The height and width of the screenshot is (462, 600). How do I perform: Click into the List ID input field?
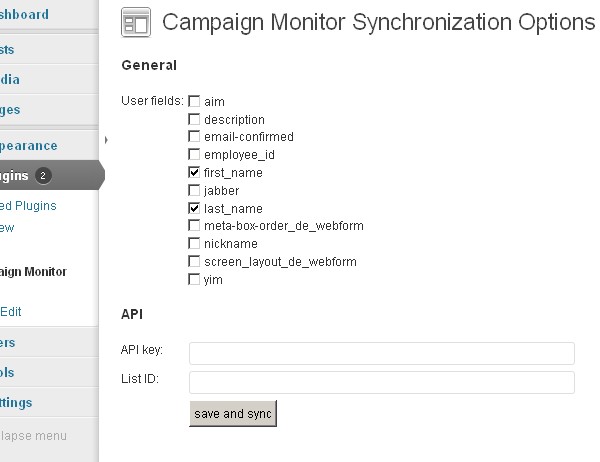[x=381, y=382]
